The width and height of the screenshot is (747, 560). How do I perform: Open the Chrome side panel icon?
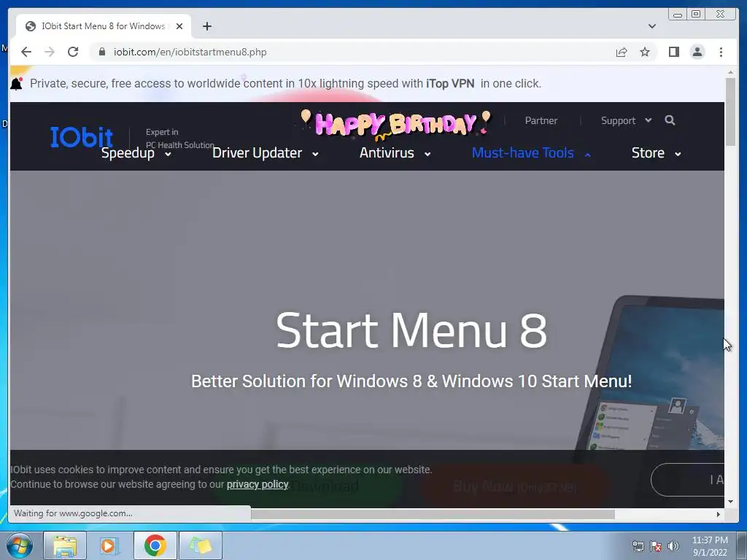tap(673, 52)
